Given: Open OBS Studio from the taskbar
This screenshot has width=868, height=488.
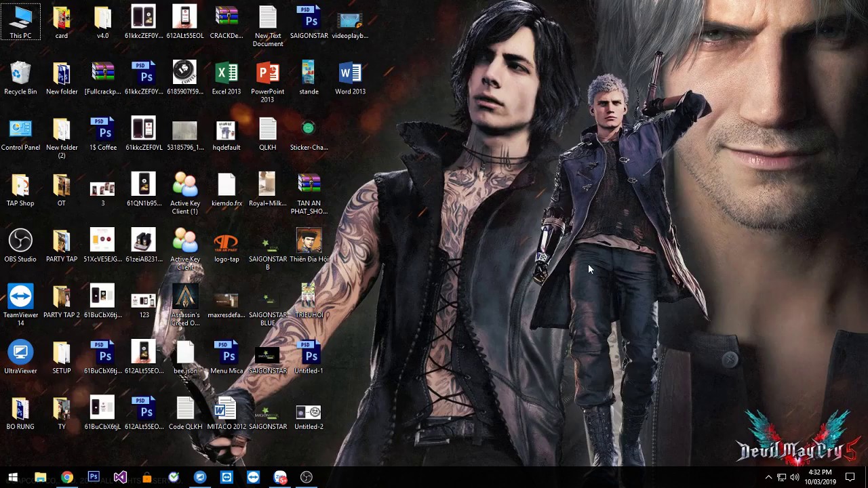Looking at the screenshot, I should point(307,477).
